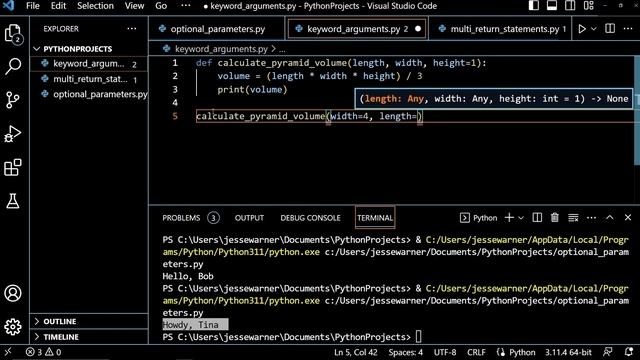Split the editor to the right

[610, 29]
